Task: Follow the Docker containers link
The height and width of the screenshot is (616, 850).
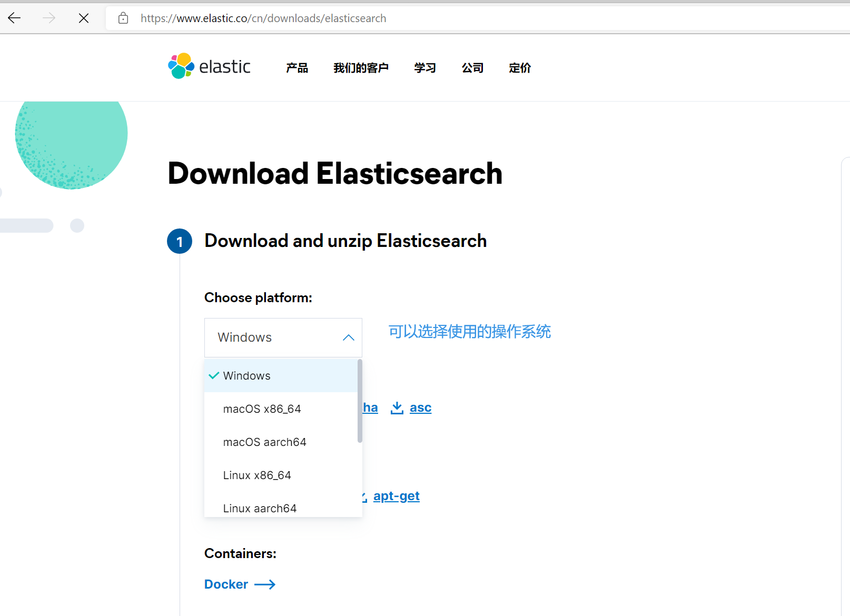Action: 226,584
